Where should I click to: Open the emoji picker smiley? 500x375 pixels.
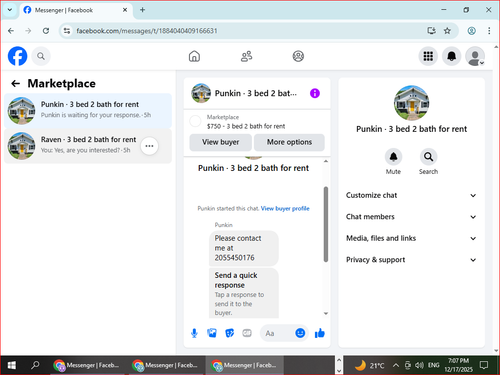point(300,333)
